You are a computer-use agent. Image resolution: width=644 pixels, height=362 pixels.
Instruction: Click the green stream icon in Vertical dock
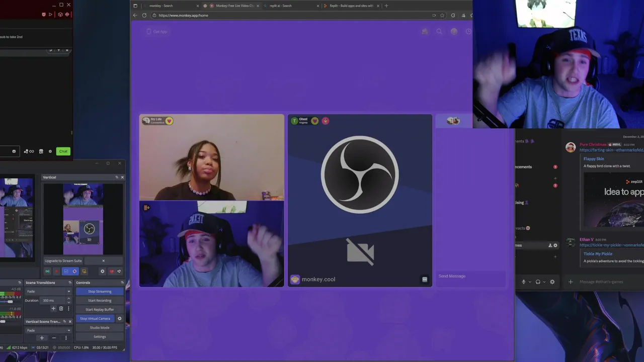pos(47,271)
